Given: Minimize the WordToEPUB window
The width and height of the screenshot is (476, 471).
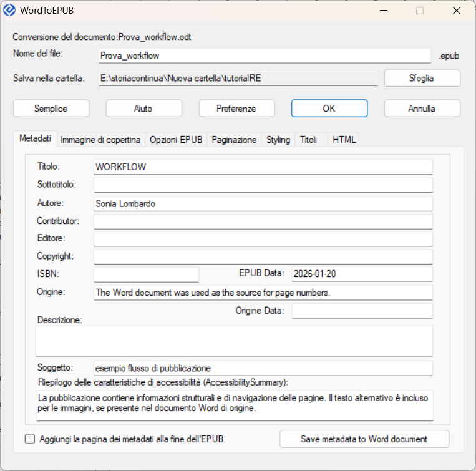Looking at the screenshot, I should (x=384, y=11).
